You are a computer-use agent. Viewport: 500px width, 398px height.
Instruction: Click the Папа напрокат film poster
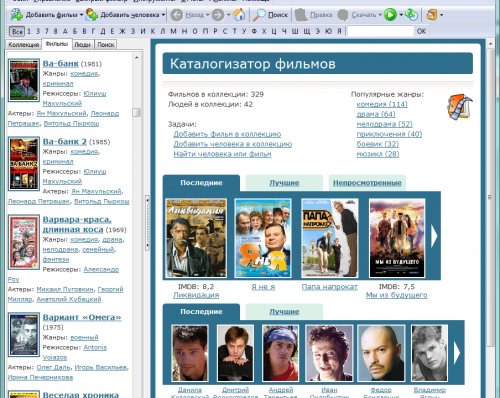330,238
